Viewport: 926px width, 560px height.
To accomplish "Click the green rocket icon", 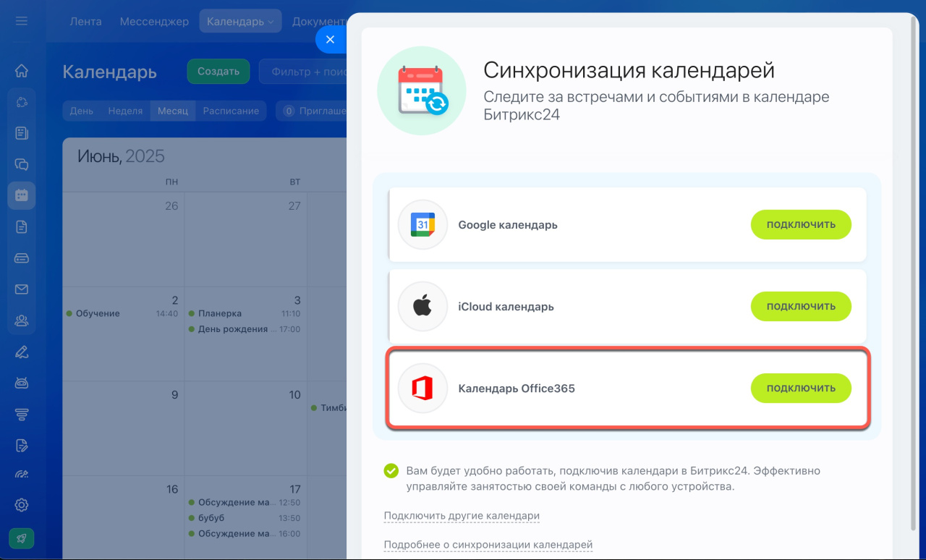I will click(22, 538).
